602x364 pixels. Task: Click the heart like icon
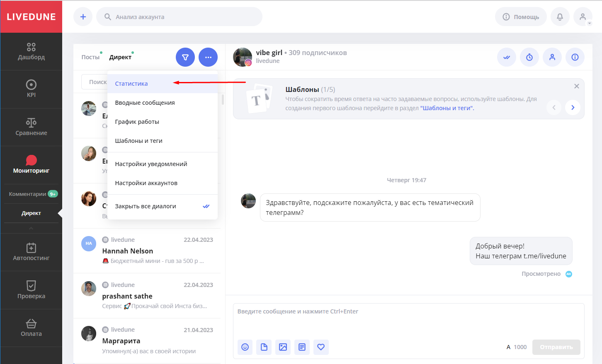point(321,347)
